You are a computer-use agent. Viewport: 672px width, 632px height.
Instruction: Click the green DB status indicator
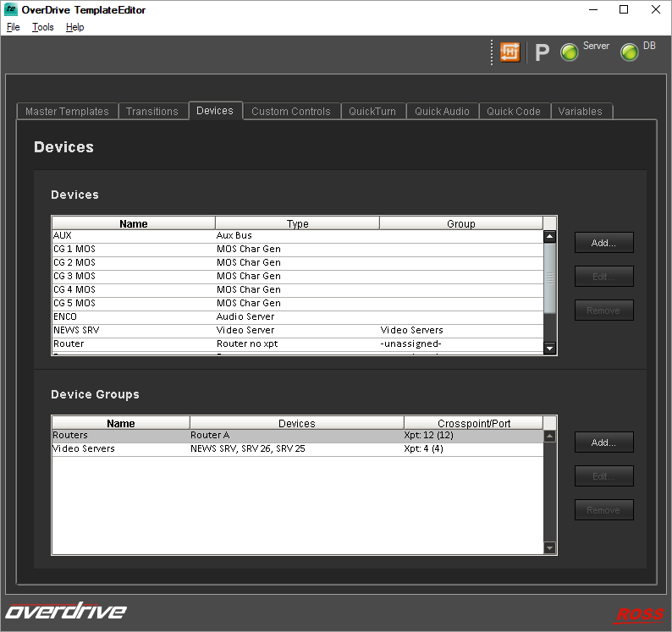pos(630,52)
